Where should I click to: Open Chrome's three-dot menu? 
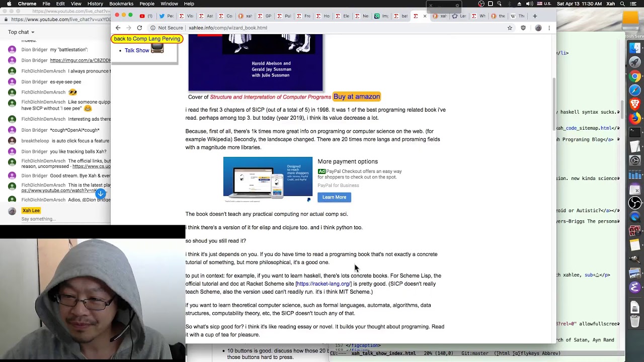click(x=549, y=28)
